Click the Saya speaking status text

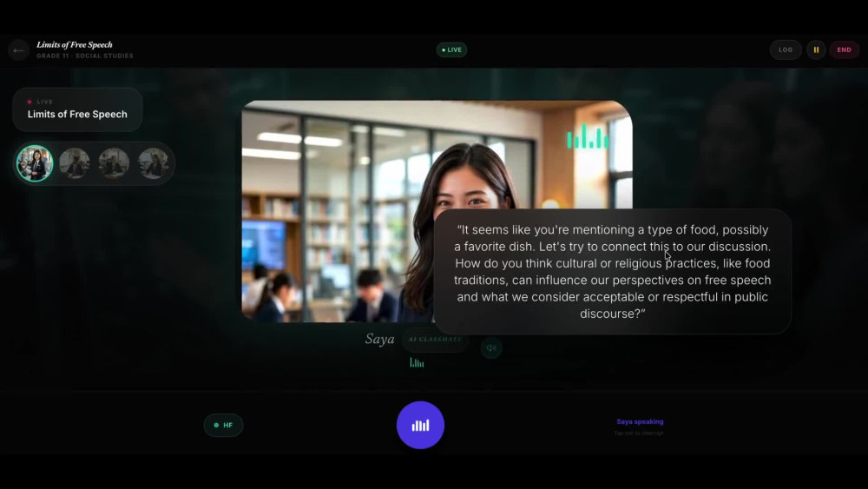tap(640, 421)
